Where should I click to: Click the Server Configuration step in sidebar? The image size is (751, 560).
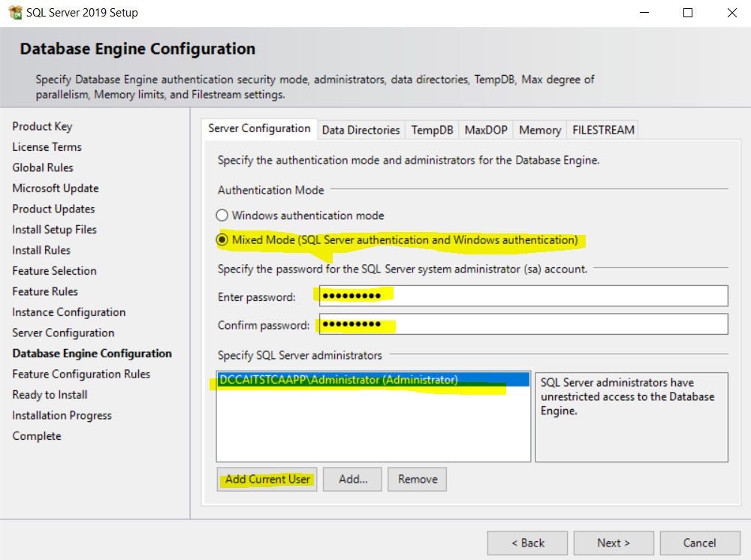click(63, 332)
